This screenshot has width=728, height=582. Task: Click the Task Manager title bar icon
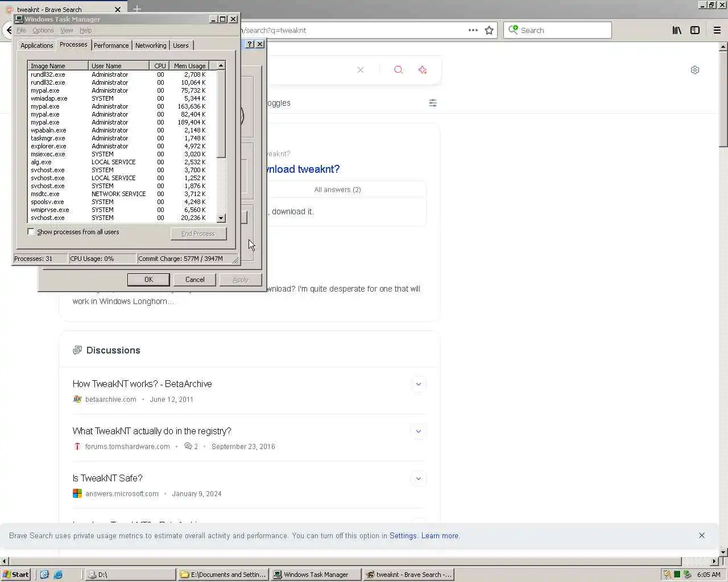19,19
